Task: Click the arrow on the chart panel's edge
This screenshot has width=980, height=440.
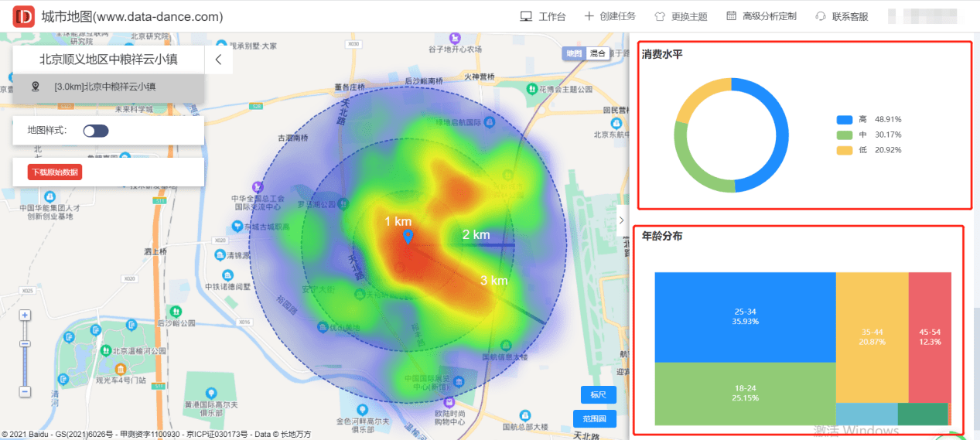Action: (x=620, y=220)
